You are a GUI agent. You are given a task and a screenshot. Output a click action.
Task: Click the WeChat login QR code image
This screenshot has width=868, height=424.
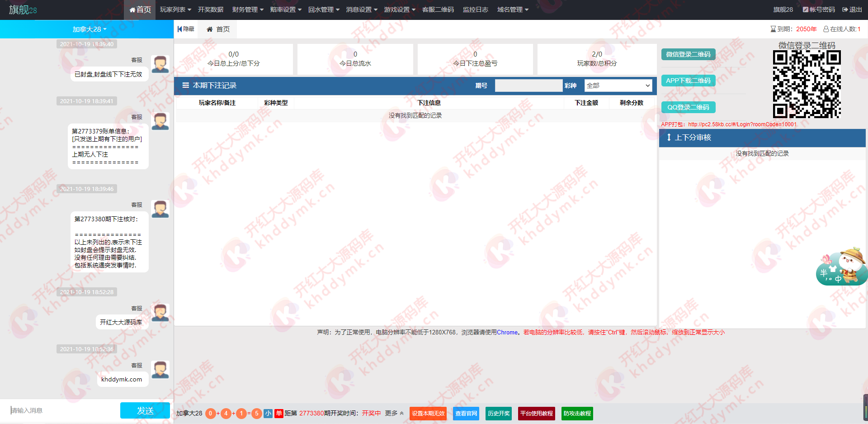pyautogui.click(x=807, y=84)
